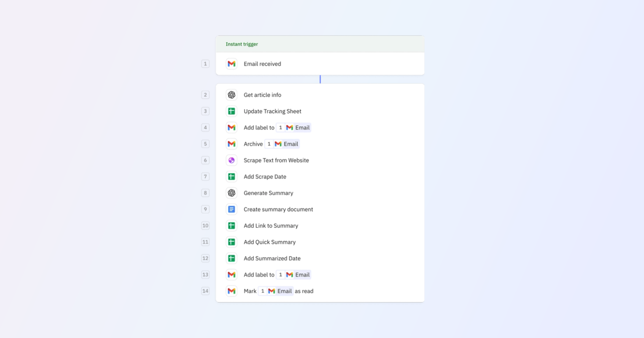This screenshot has height=338, width=644.
Task: Click the Sheets icon on Add Link to Summary
Action: 231,226
